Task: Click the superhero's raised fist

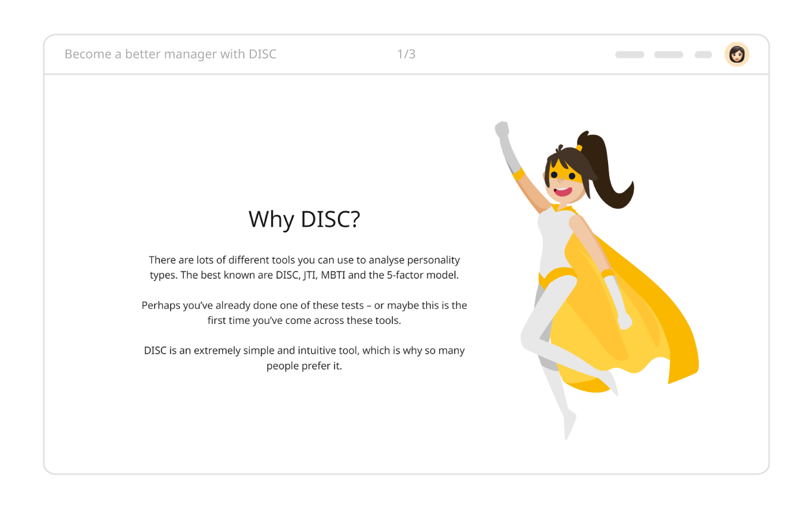Action: (502, 129)
